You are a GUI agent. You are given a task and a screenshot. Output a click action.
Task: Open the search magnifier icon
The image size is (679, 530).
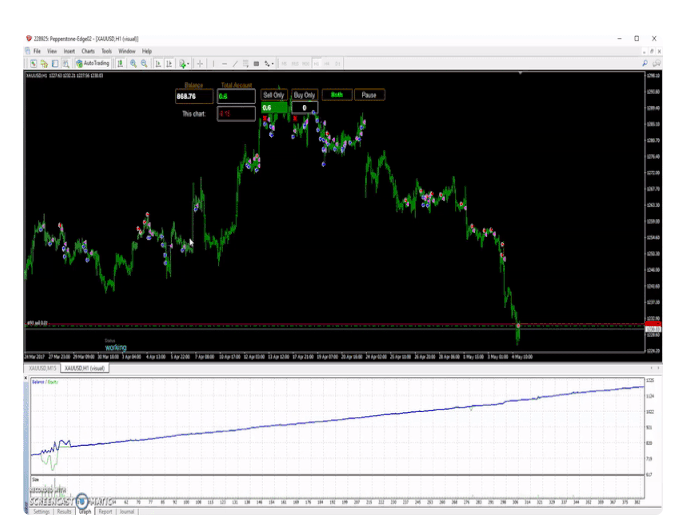(644, 64)
